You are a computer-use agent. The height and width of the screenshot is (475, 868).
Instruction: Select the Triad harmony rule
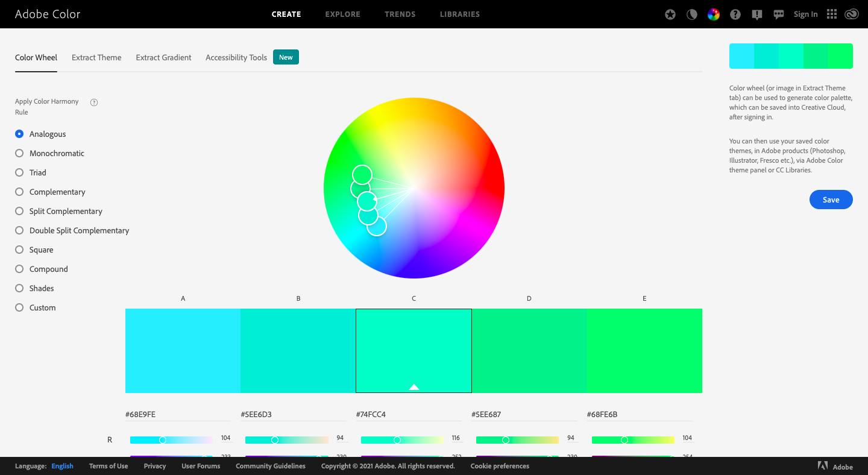pos(30,172)
